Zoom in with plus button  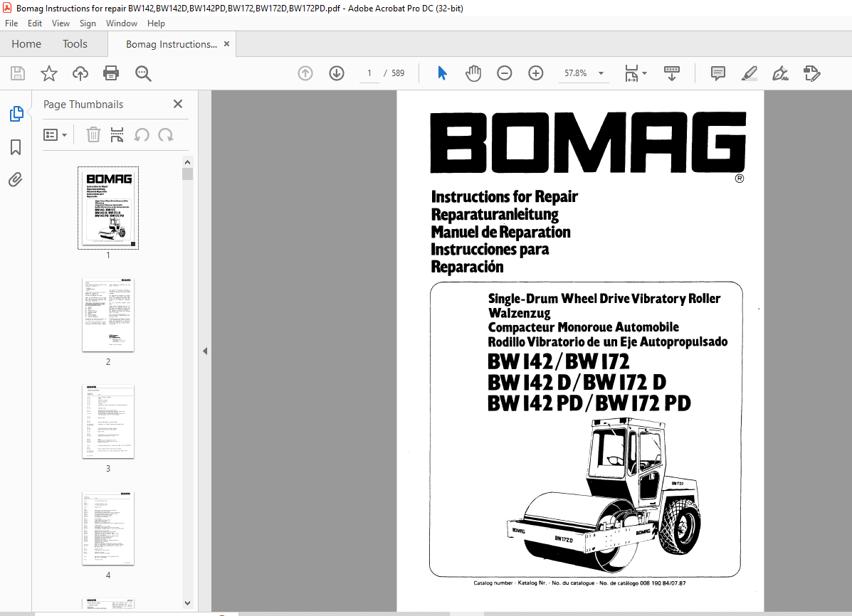click(x=536, y=73)
